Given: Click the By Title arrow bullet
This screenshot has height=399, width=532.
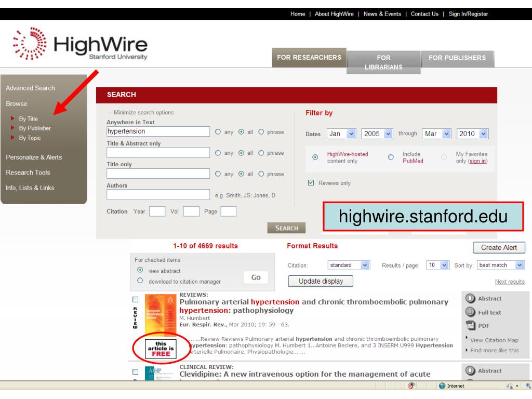Looking at the screenshot, I should pyautogui.click(x=12, y=118).
